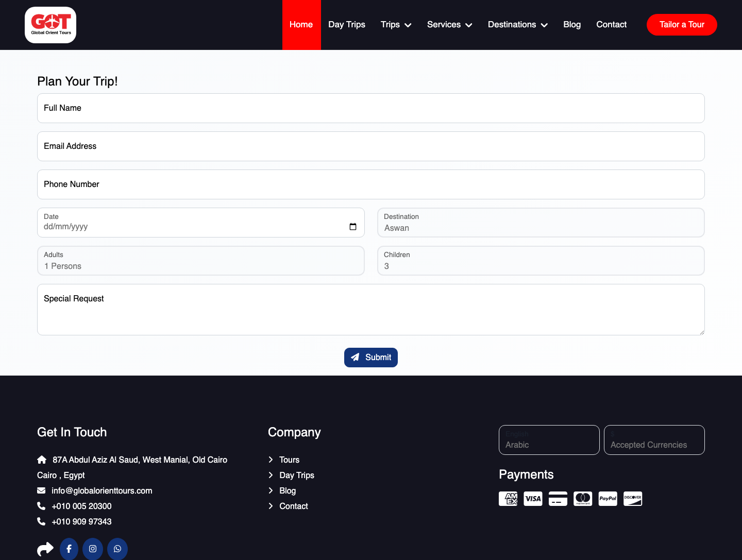Screen dimensions: 742x560
Task: Click the share arrow icon in footer
Action: click(x=45, y=549)
